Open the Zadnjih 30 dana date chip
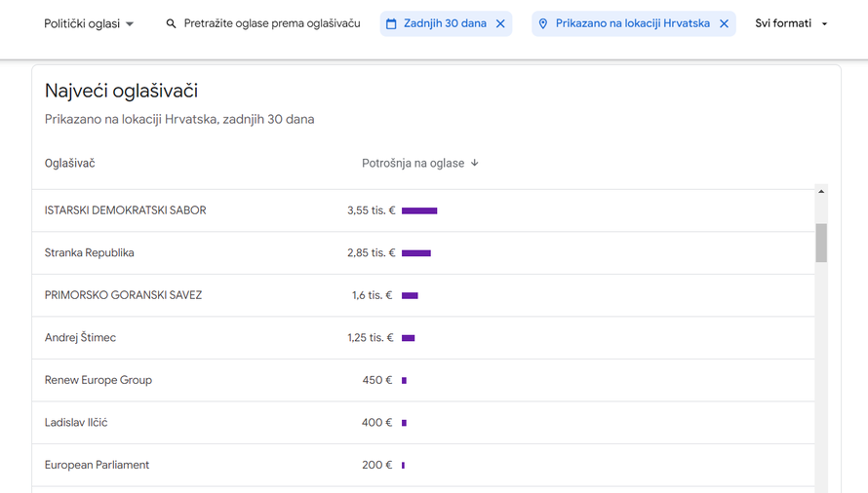868x493 pixels. coord(445,23)
